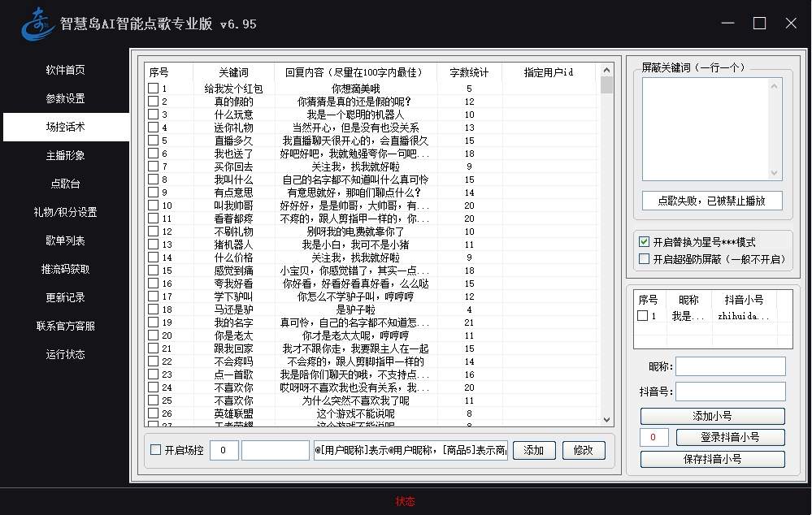812x515 pixels.
Task: Click the app logo icon in title bar
Action: point(37,23)
